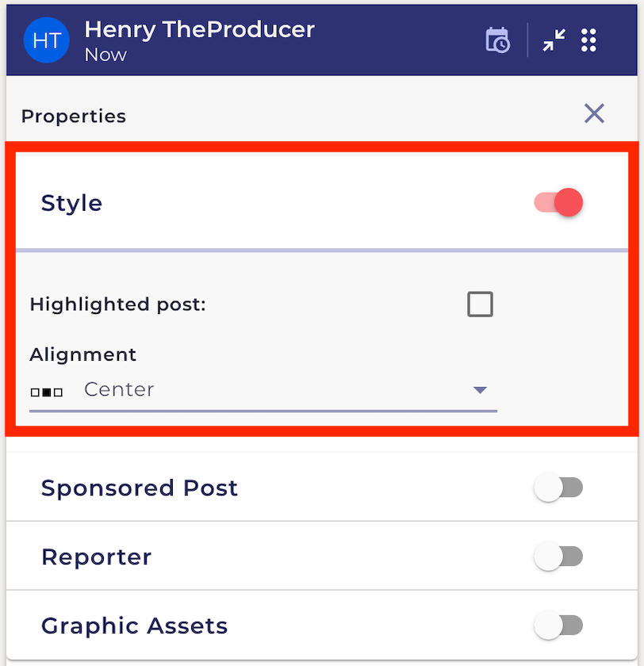Image resolution: width=644 pixels, height=666 pixels.
Task: Click the Reporter section label
Action: pos(97,557)
